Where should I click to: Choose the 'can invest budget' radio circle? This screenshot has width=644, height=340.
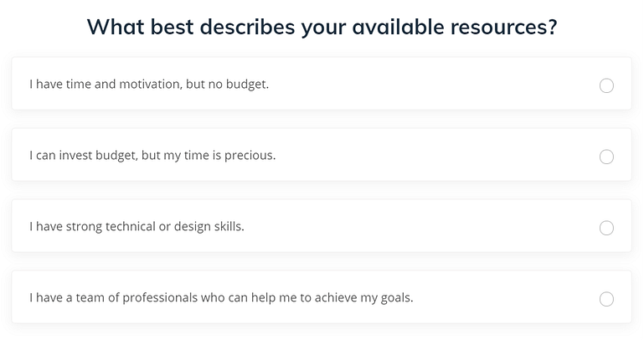click(x=606, y=157)
